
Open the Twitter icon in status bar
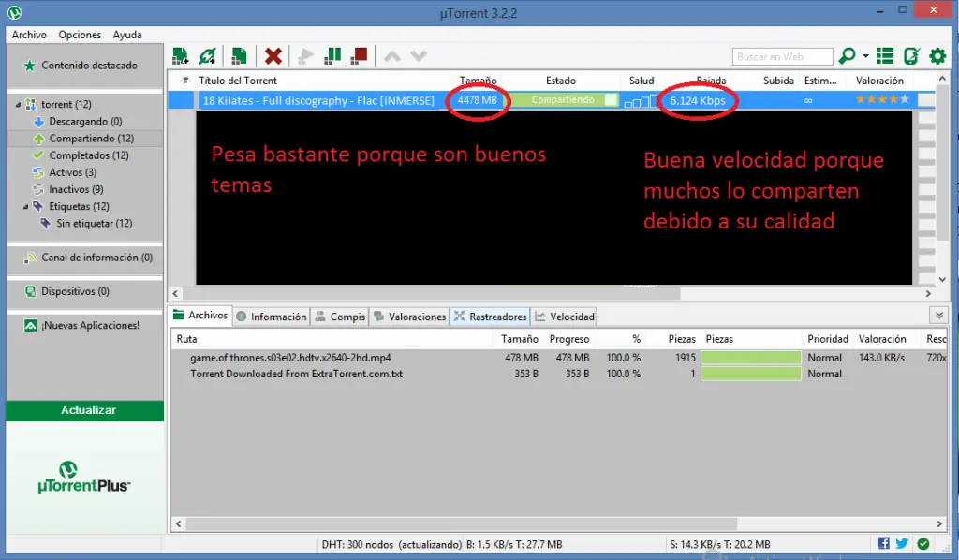(902, 543)
